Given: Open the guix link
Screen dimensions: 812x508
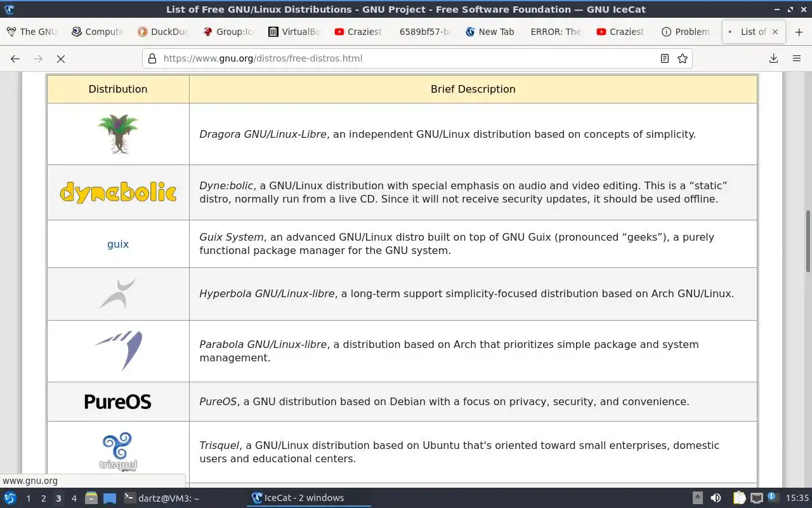Looking at the screenshot, I should click(118, 244).
